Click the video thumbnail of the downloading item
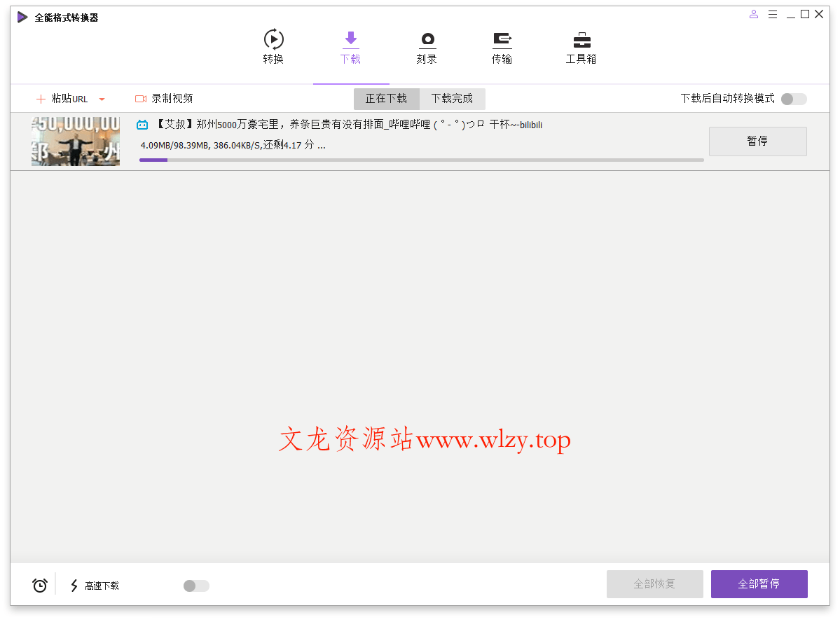This screenshot has width=840, height=622. point(75,141)
